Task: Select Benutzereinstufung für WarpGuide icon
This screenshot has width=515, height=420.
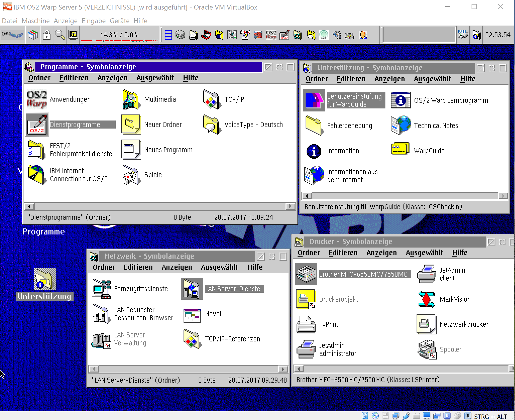Action: pyautogui.click(x=314, y=100)
